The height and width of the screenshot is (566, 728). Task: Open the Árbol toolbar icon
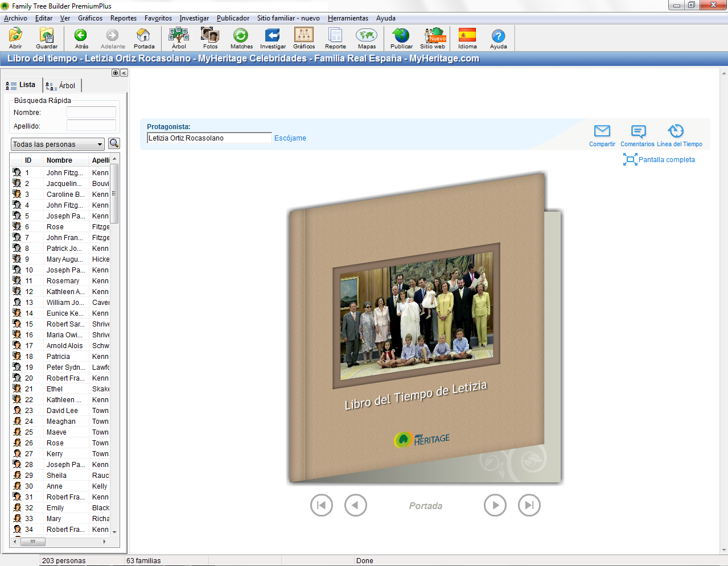(179, 38)
